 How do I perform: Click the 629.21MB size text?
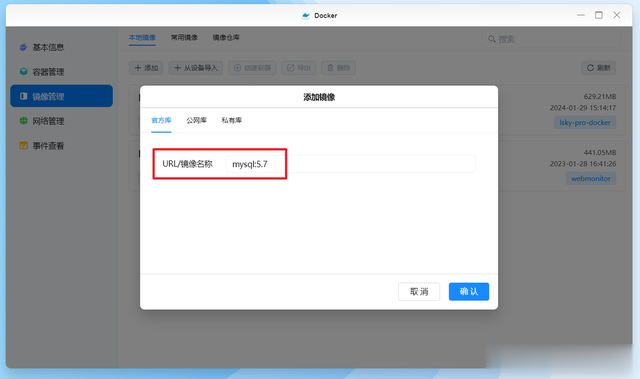click(x=600, y=97)
